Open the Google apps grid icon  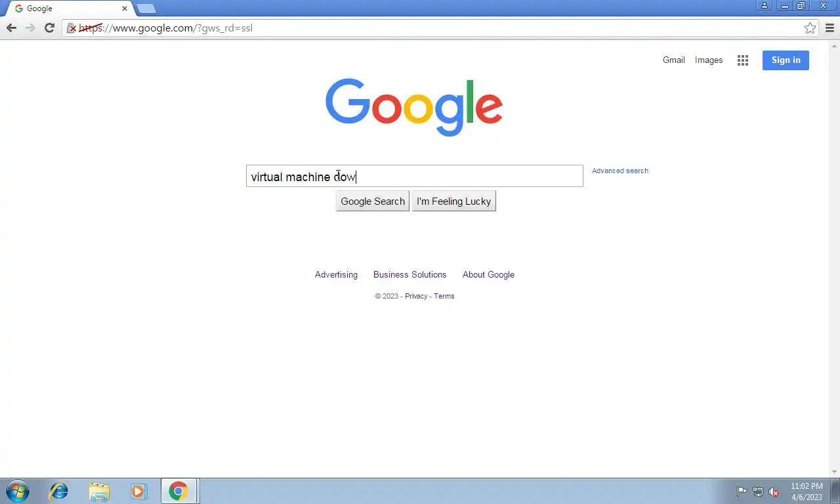click(x=743, y=60)
